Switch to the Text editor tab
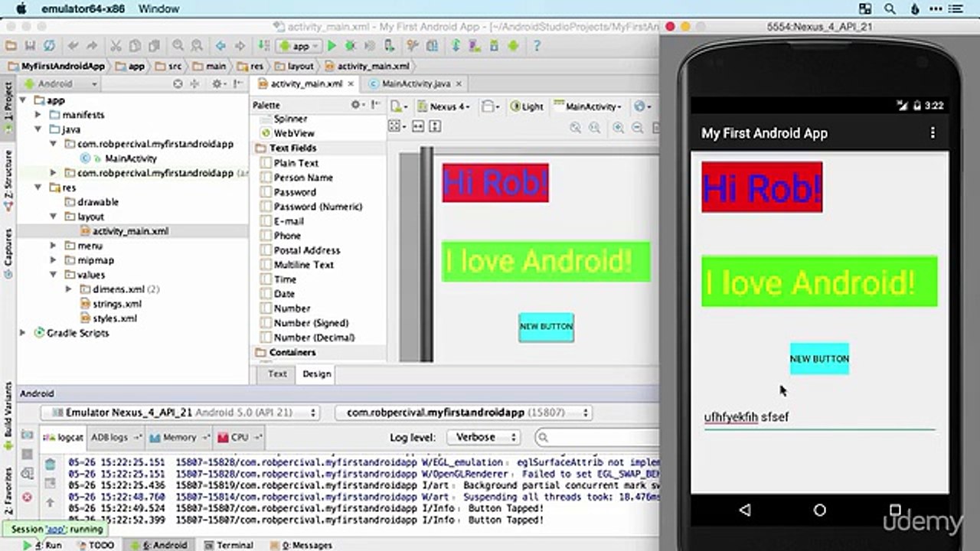Image resolution: width=980 pixels, height=551 pixels. [x=277, y=374]
